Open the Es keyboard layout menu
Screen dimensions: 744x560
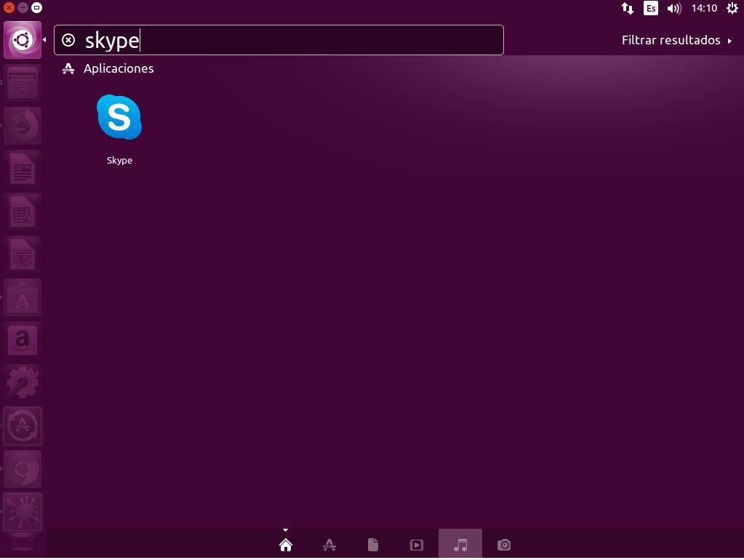click(x=651, y=9)
